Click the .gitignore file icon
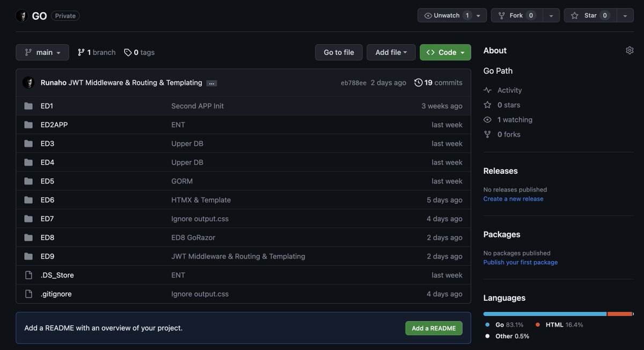Viewport: 644px width, 350px height. pos(28,294)
